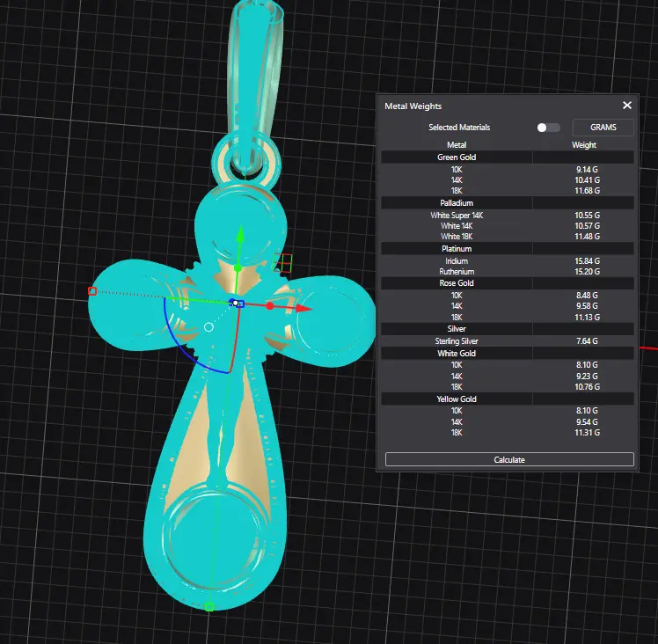The width and height of the screenshot is (658, 644).
Task: Click the White 14K palladium row
Action: pos(508,225)
